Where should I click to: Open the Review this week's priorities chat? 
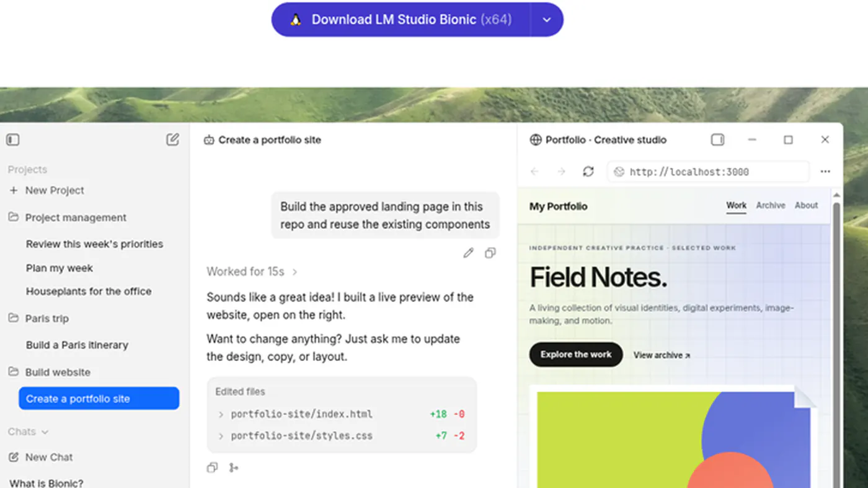(x=95, y=244)
